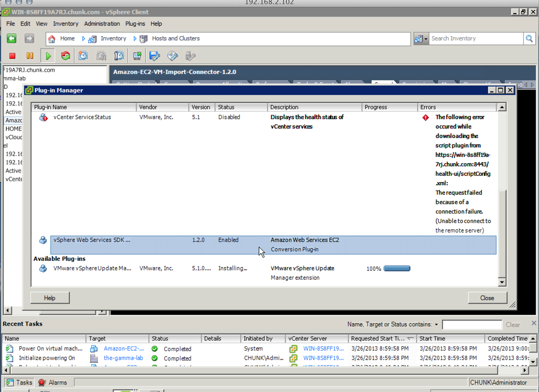Click the the-gamma-lab target link

click(x=123, y=358)
